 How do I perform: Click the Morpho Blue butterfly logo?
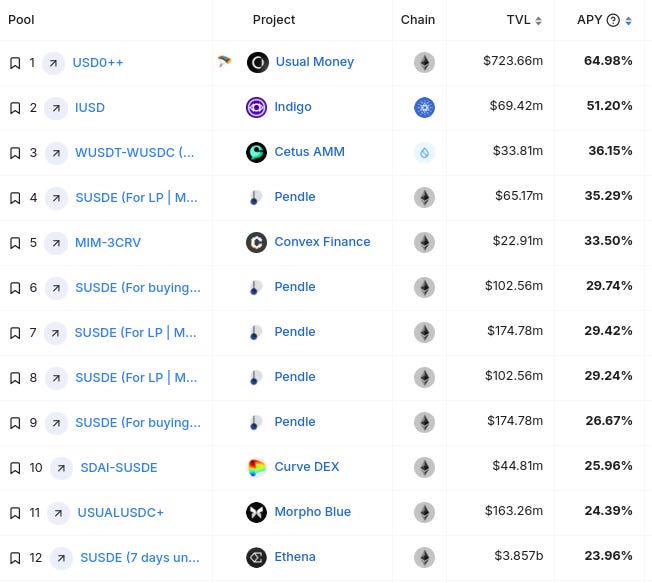pos(257,512)
